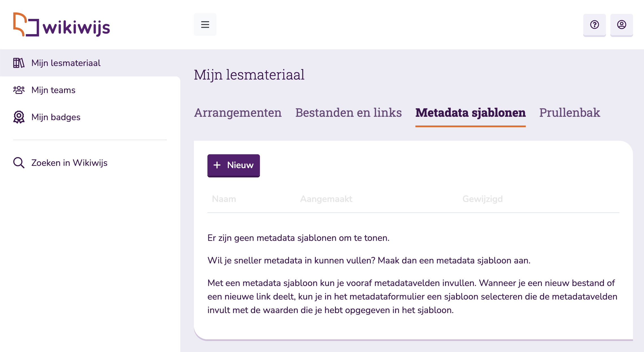Open Mijn teams in sidebar
This screenshot has width=644, height=352.
pos(53,90)
